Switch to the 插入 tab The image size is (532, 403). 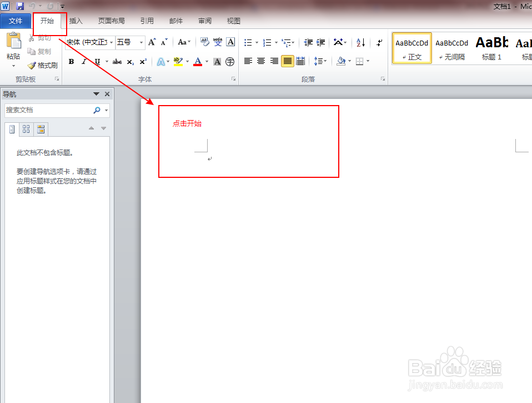click(76, 21)
